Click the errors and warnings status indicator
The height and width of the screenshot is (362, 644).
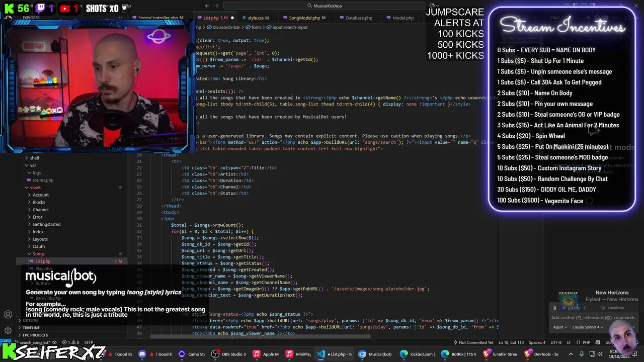coord(70,342)
